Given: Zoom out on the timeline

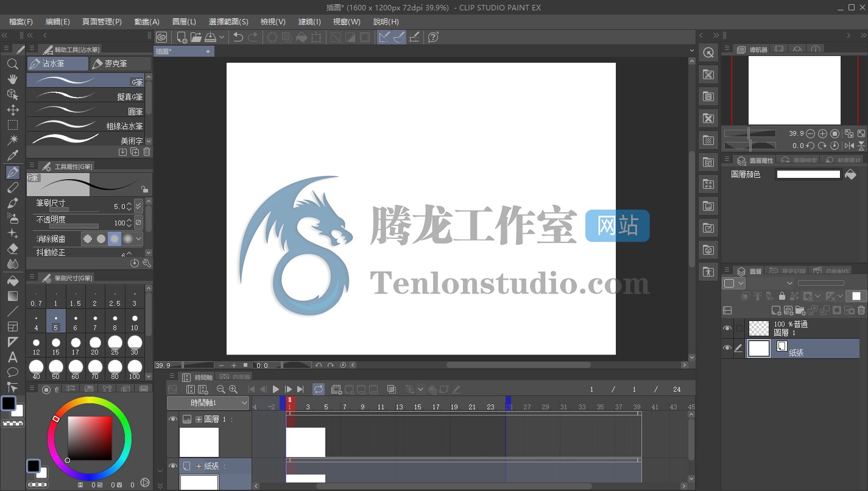Looking at the screenshot, I should click(221, 389).
